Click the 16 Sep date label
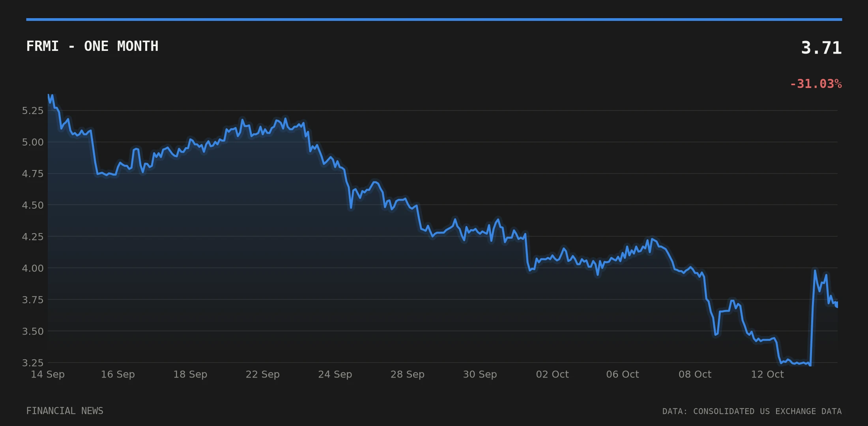Viewport: 868px width, 426px height. [x=118, y=374]
